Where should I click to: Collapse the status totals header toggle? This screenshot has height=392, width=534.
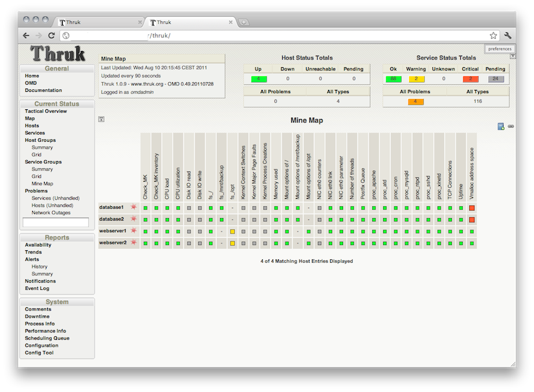[513, 56]
